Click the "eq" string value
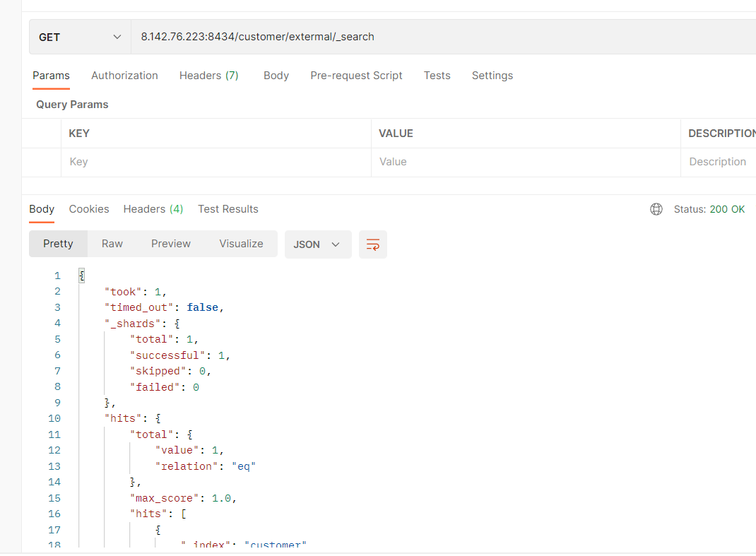Viewport: 756px width, 556px height. [x=244, y=467]
